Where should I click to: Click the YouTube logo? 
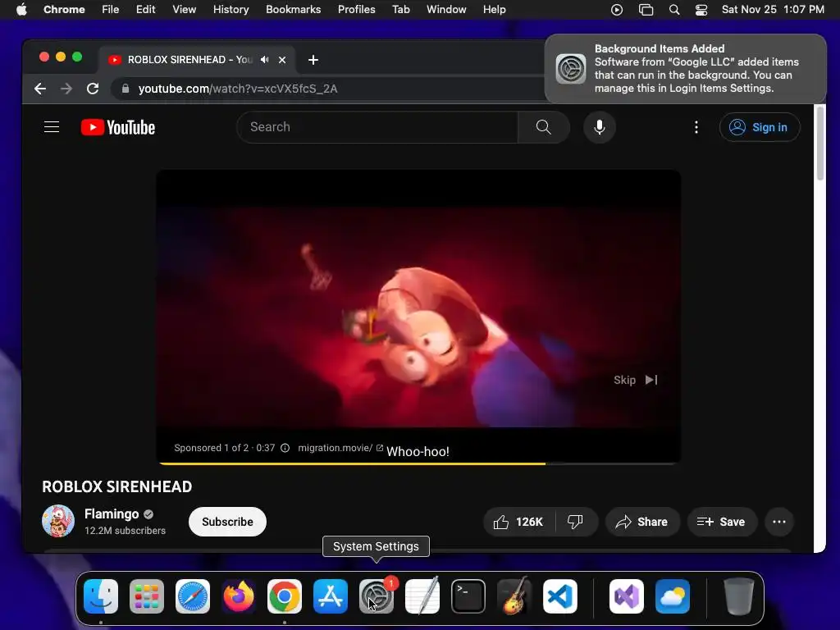tap(118, 127)
